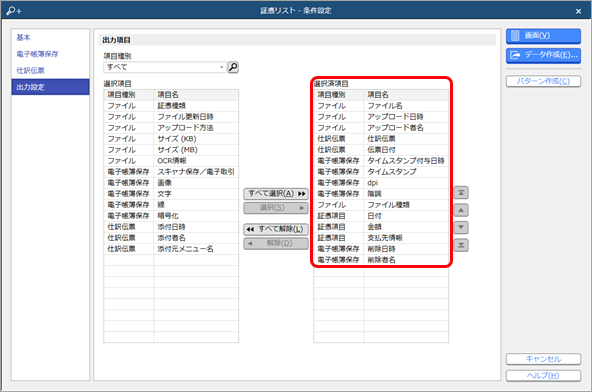The height and width of the screenshot is (392, 592).
Task: Move selected item down one row
Action: (461, 227)
